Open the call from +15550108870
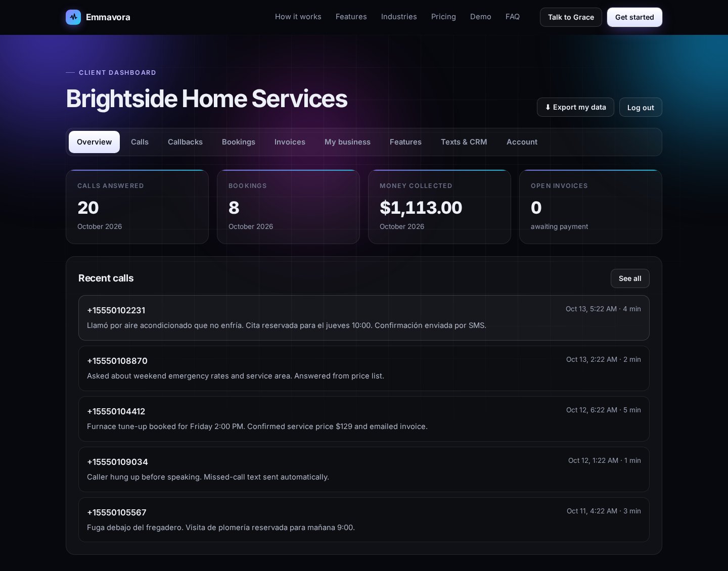Image resolution: width=728 pixels, height=571 pixels. [364, 368]
